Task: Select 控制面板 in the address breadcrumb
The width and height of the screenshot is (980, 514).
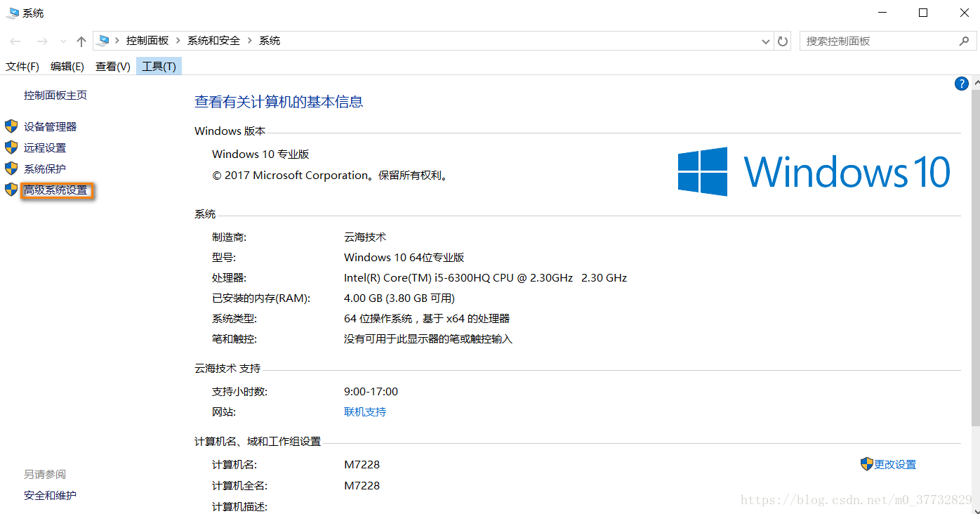Action: click(147, 41)
